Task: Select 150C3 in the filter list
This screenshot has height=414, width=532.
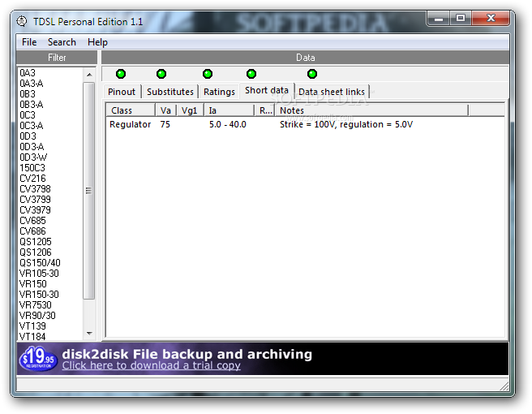Action: [32, 167]
